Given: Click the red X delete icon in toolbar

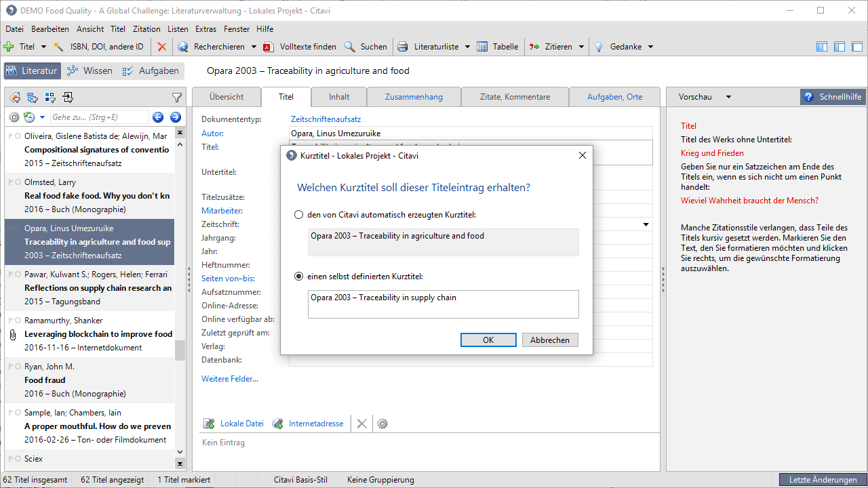Looking at the screenshot, I should [161, 47].
